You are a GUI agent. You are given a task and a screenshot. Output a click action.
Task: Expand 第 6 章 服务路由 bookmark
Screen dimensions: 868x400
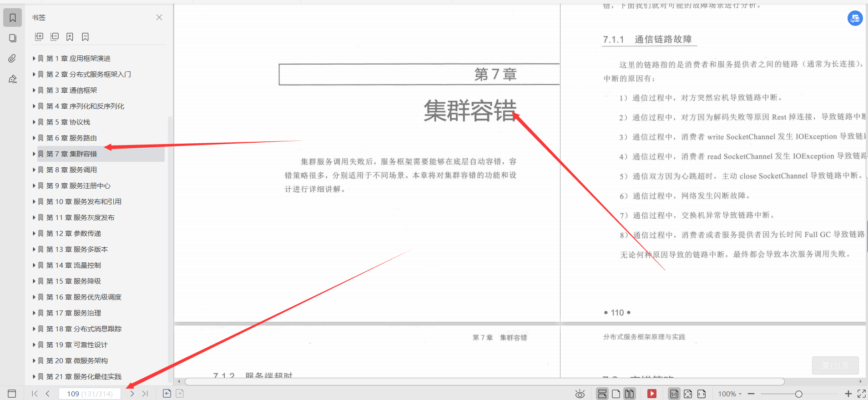click(x=34, y=138)
